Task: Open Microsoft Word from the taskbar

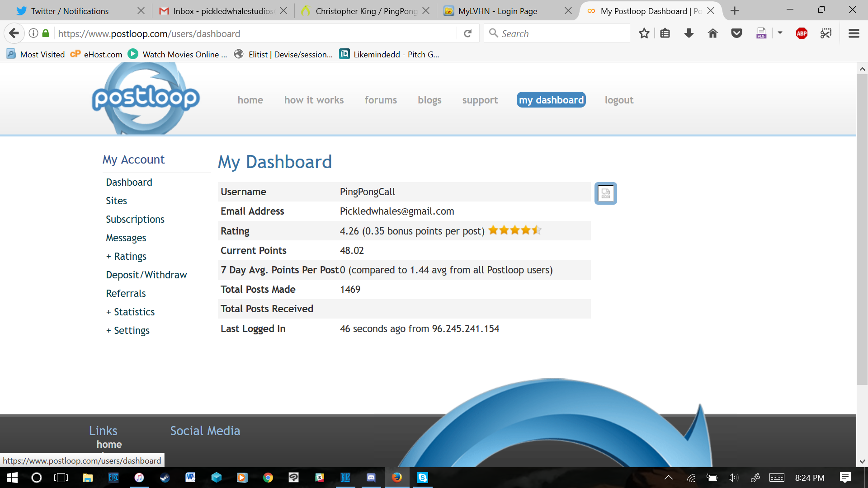Action: [x=190, y=478]
